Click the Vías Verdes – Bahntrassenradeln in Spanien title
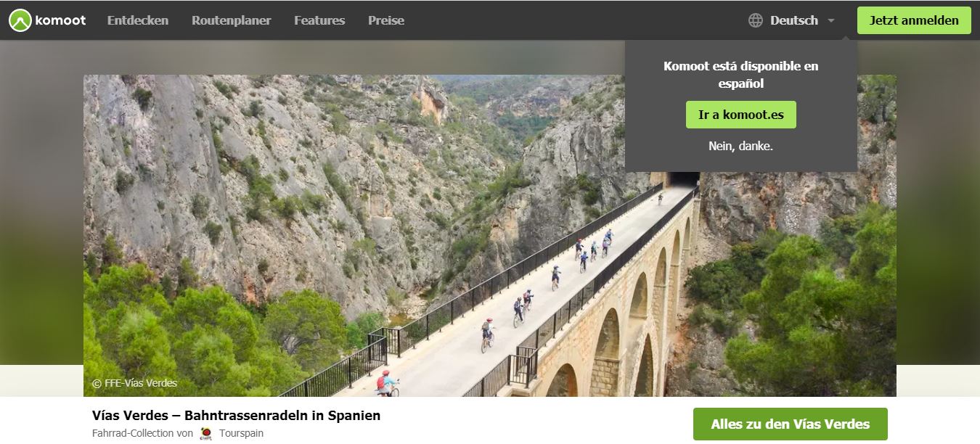Image resolution: width=980 pixels, height=444 pixels. 236,416
